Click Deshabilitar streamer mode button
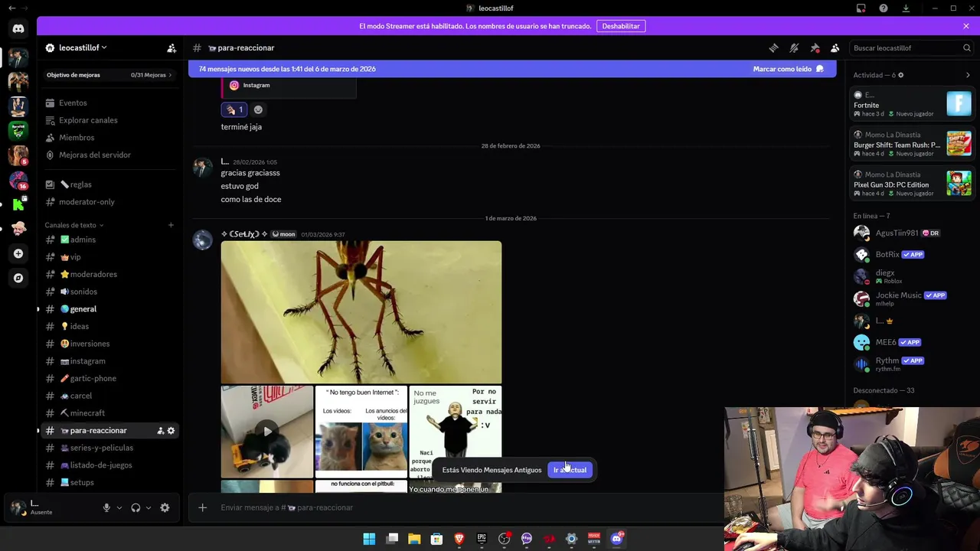The image size is (980, 551). point(621,26)
